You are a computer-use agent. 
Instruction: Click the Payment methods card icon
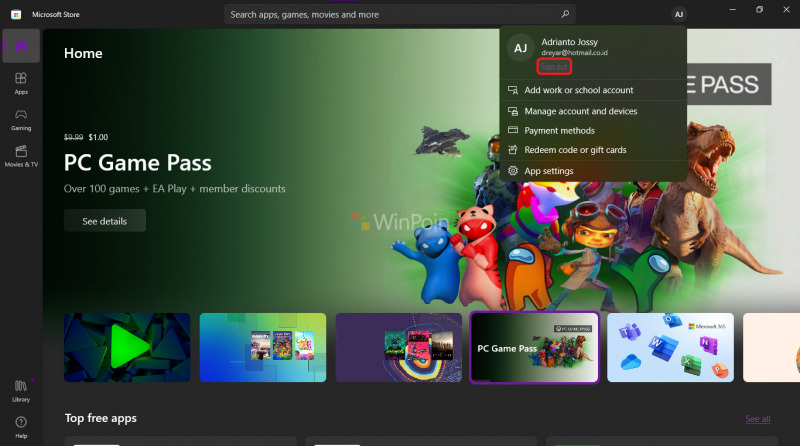tap(513, 130)
